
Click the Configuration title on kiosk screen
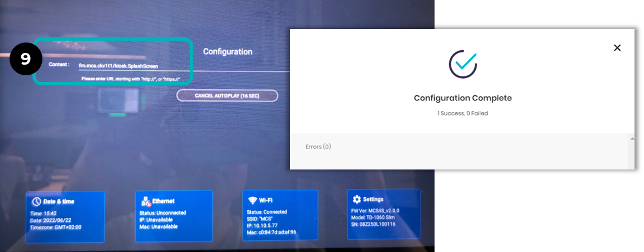click(227, 52)
